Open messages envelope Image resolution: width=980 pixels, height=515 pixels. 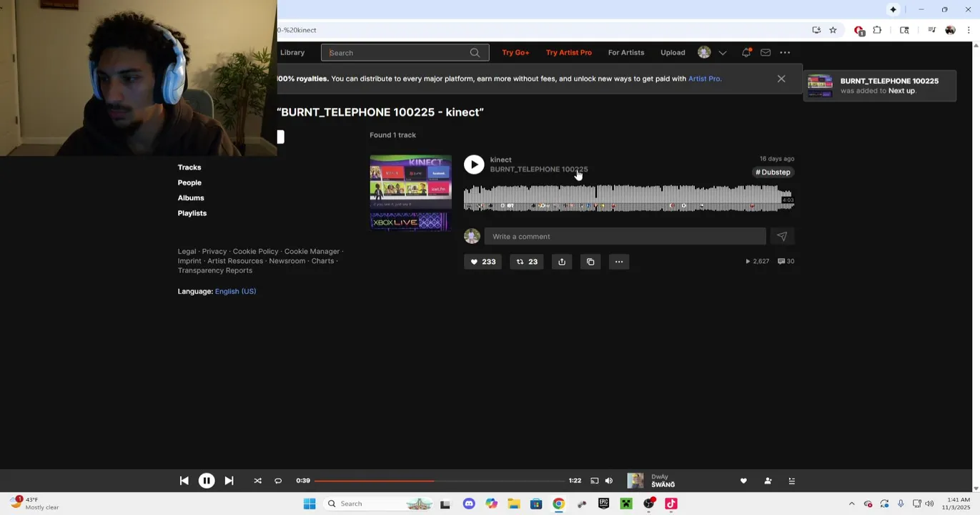[x=766, y=52]
